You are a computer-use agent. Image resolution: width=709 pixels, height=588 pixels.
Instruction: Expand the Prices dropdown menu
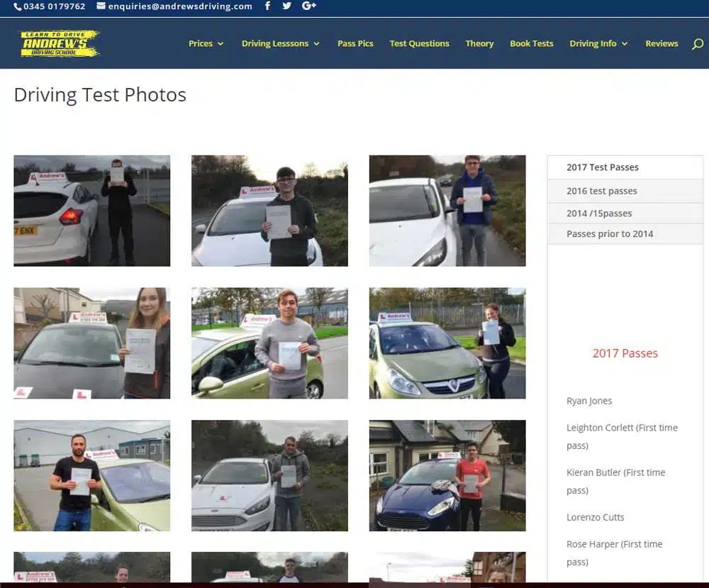(206, 44)
